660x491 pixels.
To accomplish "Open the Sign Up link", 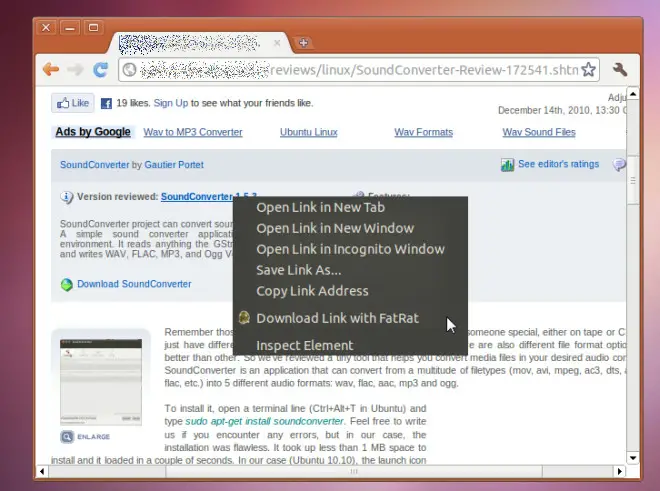I will click(171, 103).
